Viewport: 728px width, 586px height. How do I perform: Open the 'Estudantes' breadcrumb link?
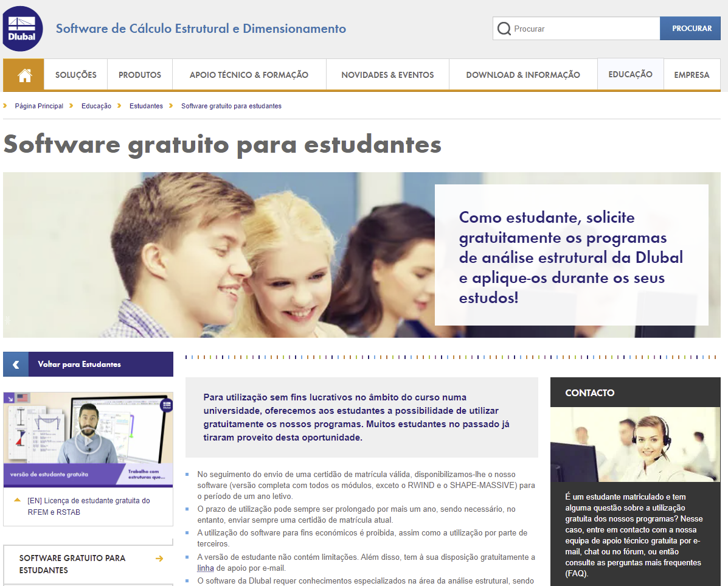146,105
